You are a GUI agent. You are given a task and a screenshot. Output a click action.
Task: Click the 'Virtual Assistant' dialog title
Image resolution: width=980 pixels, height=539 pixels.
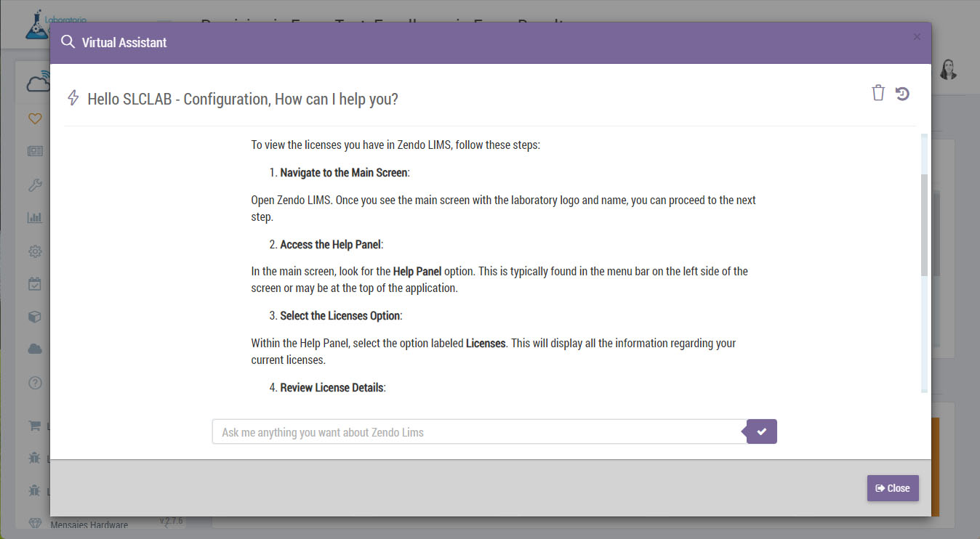124,42
